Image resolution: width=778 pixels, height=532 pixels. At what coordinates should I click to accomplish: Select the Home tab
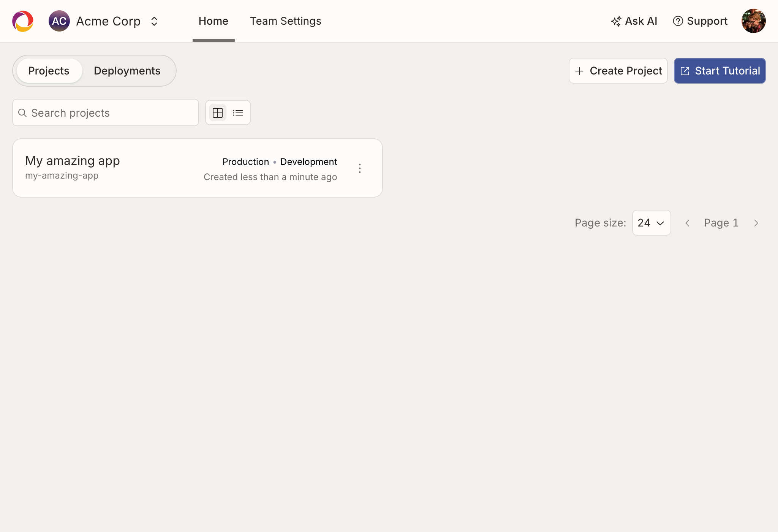(x=213, y=21)
